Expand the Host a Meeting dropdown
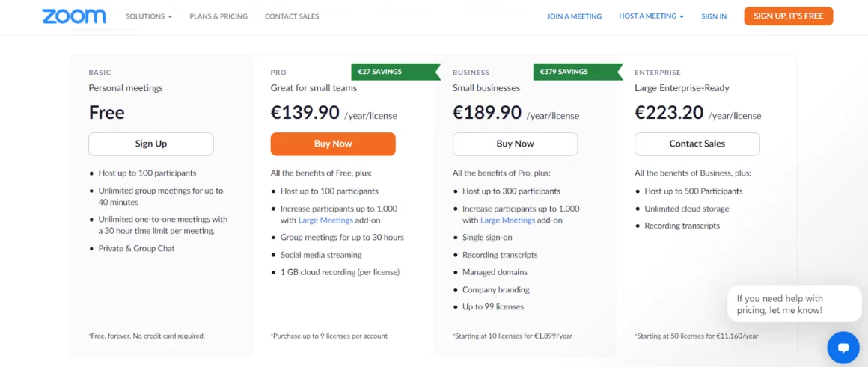Screen dimensions: 868x367 (x=651, y=16)
